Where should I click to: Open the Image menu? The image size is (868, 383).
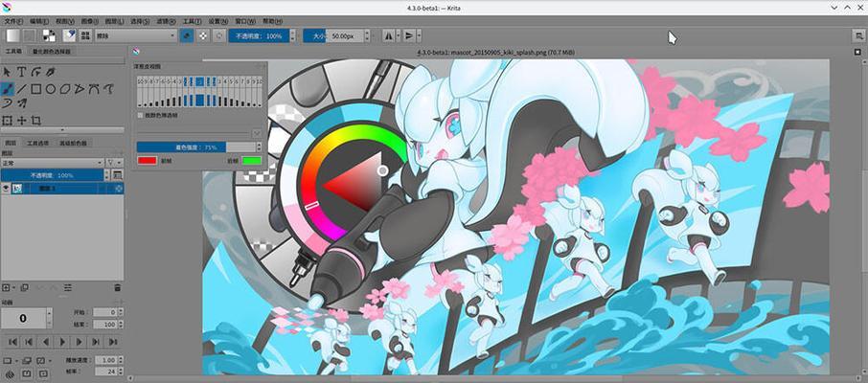[90, 21]
